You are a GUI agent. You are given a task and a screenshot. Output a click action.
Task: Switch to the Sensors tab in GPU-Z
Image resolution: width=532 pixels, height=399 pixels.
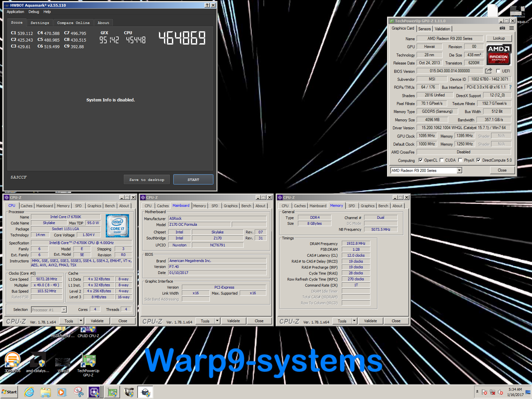[424, 29]
